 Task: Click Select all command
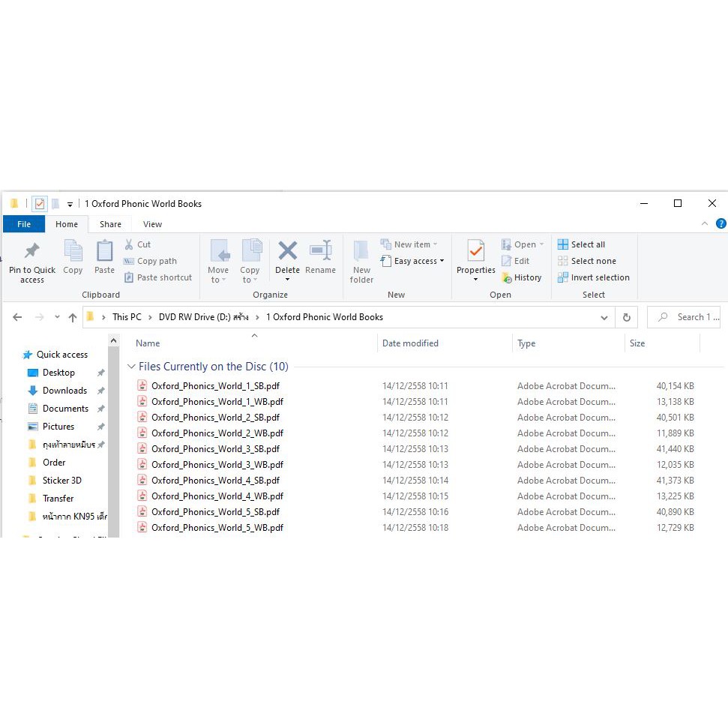pyautogui.click(x=581, y=244)
